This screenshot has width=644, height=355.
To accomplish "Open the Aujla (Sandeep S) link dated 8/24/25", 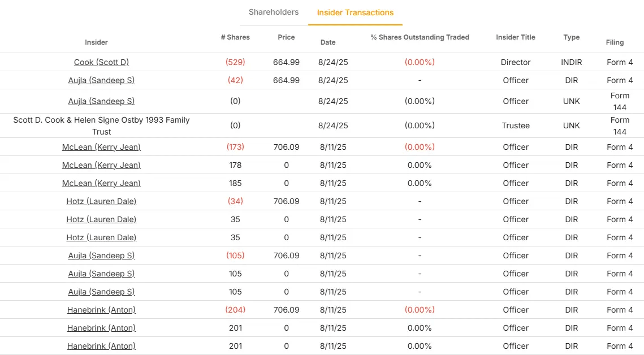I will click(101, 80).
